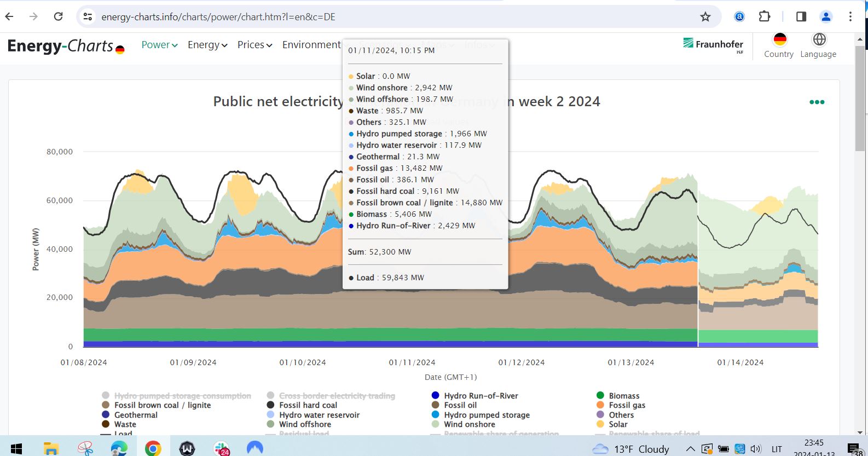Open Slack from the taskbar
The height and width of the screenshot is (456, 868).
221,449
